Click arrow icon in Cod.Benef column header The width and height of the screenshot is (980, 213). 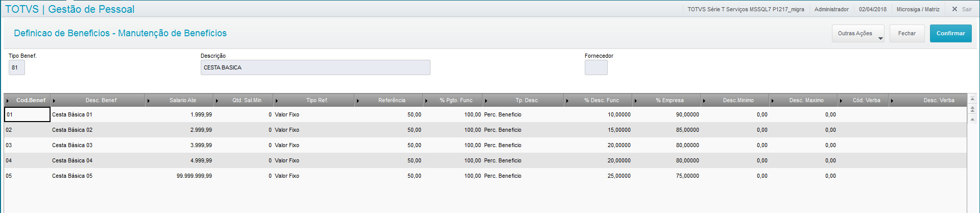click(x=8, y=101)
